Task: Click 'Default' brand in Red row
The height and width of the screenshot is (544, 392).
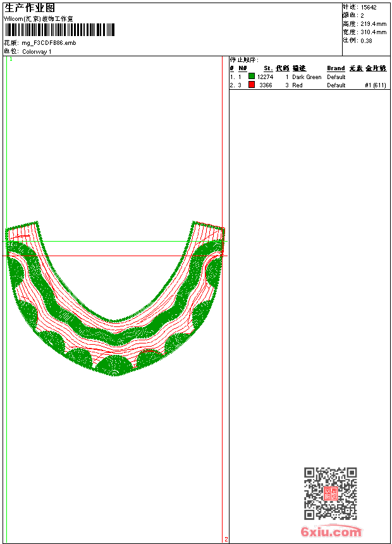Action: 336,85
